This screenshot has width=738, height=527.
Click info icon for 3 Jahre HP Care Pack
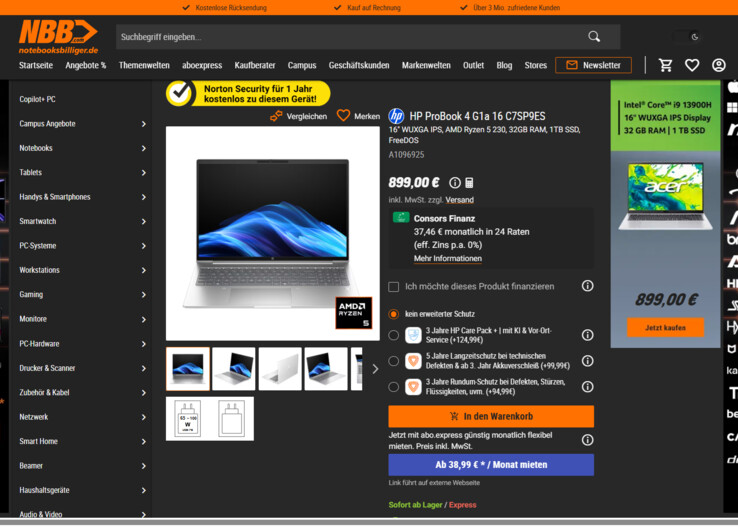(587, 335)
